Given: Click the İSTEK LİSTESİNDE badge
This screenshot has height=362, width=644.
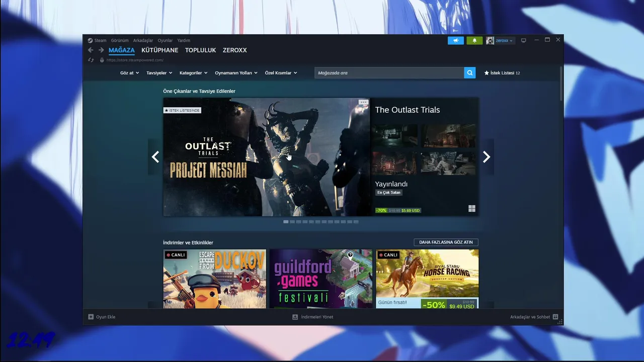Looking at the screenshot, I should pyautogui.click(x=182, y=110).
